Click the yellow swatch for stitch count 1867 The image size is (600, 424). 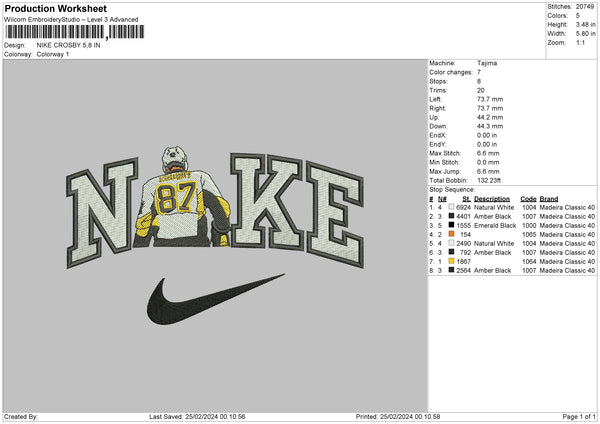point(452,261)
